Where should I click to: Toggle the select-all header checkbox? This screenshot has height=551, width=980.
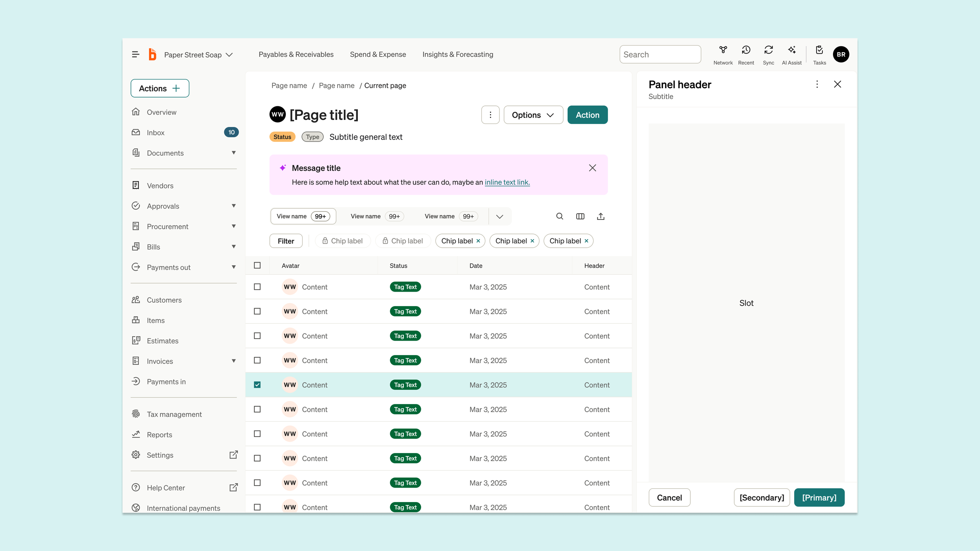257,265
